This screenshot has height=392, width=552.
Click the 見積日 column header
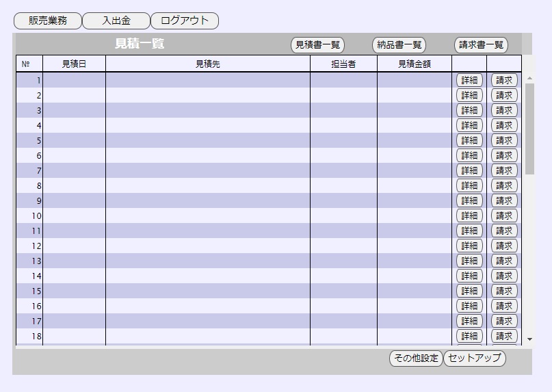[x=74, y=64]
